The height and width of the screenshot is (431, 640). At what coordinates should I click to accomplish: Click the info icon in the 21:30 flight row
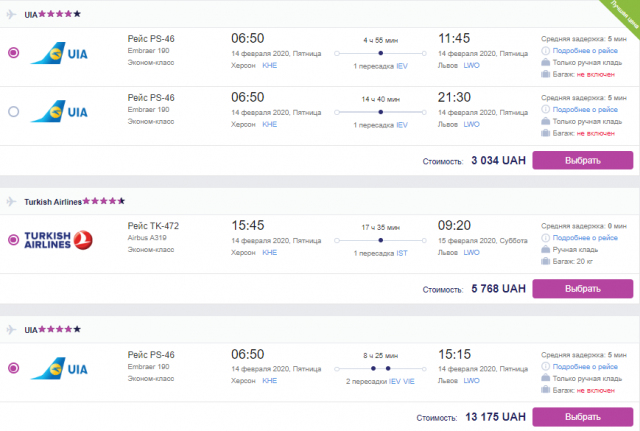point(545,109)
